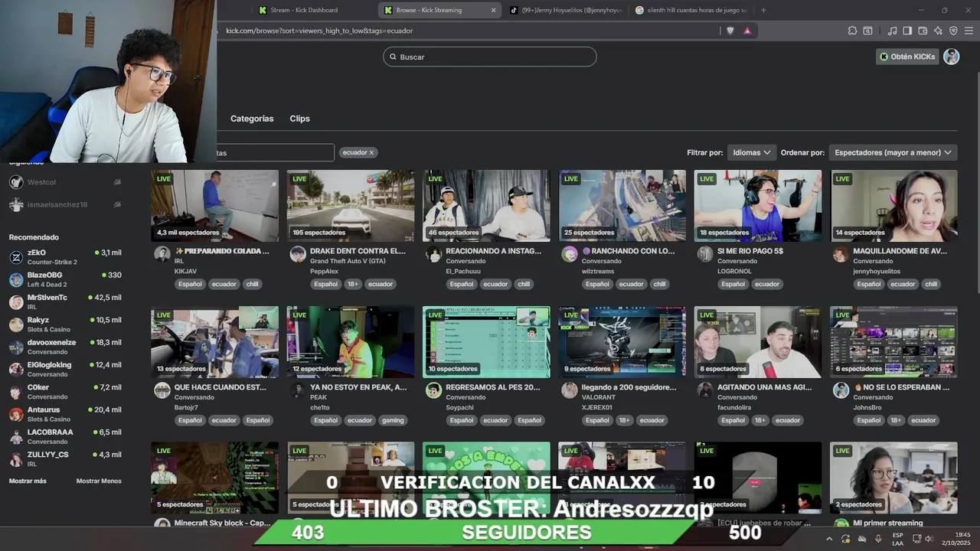Open the Kick profile avatar

pyautogui.click(x=951, y=57)
